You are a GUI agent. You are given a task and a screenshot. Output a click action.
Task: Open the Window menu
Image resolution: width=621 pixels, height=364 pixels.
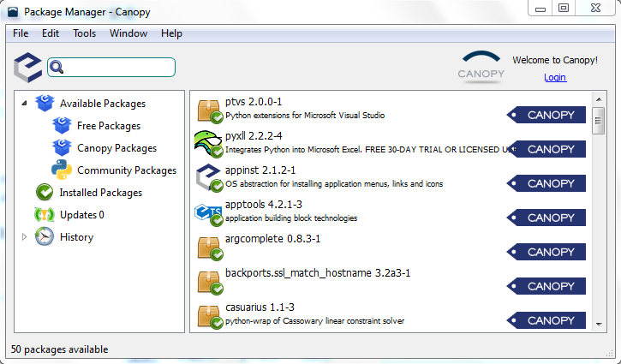tap(128, 33)
